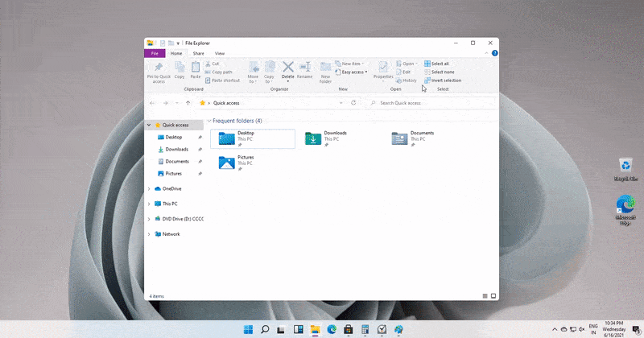Click the Rename icon in the Organize group
644x338 pixels.
point(304,68)
